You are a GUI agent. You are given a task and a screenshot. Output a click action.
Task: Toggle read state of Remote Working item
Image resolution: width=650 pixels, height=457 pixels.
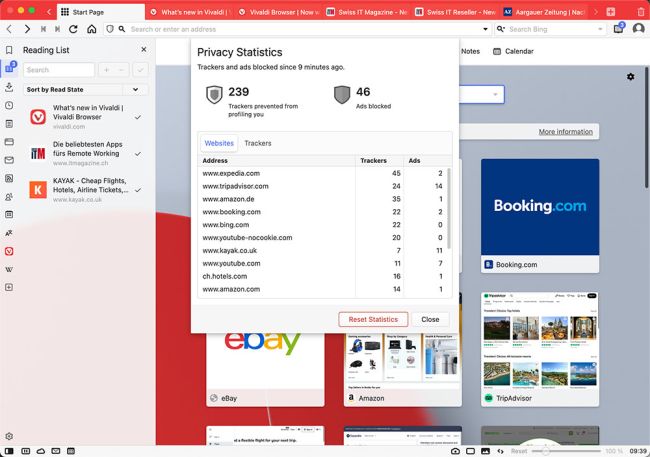[x=138, y=154]
